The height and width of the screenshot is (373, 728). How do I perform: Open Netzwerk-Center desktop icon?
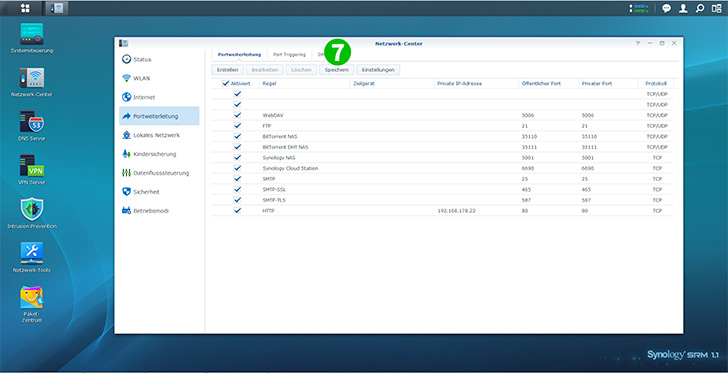click(x=32, y=82)
